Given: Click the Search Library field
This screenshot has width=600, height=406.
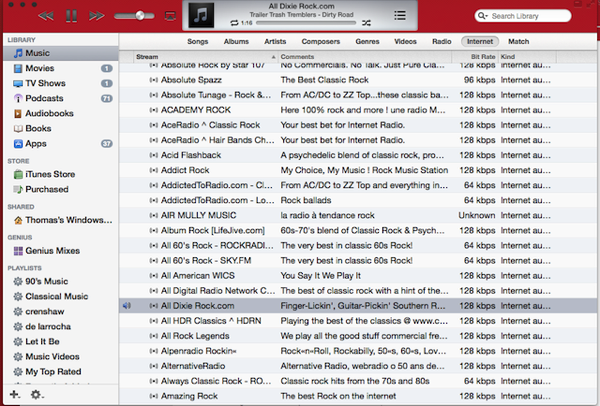Looking at the screenshot, I should [x=535, y=16].
